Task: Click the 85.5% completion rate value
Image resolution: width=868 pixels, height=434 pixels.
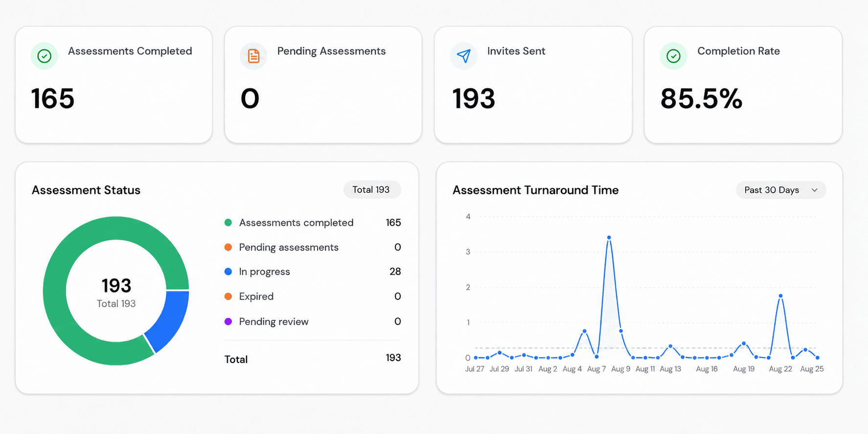Action: [701, 98]
